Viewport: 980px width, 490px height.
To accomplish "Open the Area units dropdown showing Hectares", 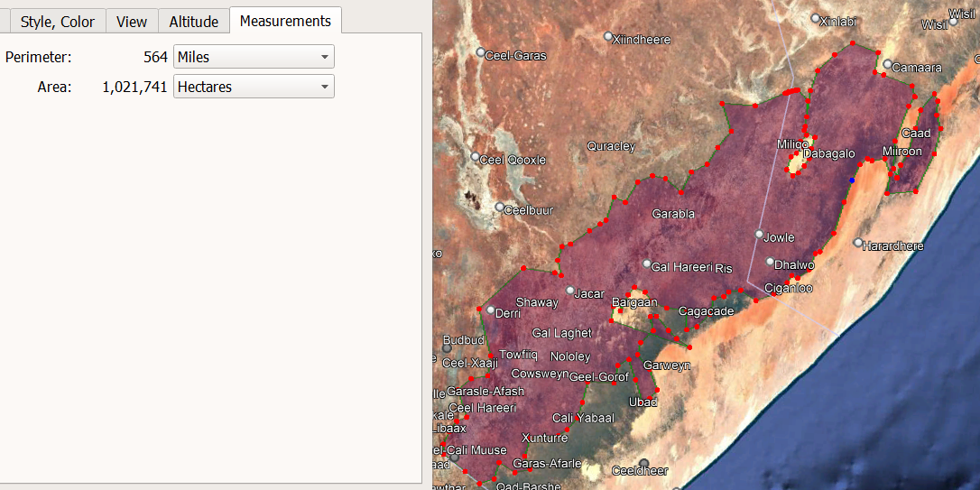I will point(254,87).
